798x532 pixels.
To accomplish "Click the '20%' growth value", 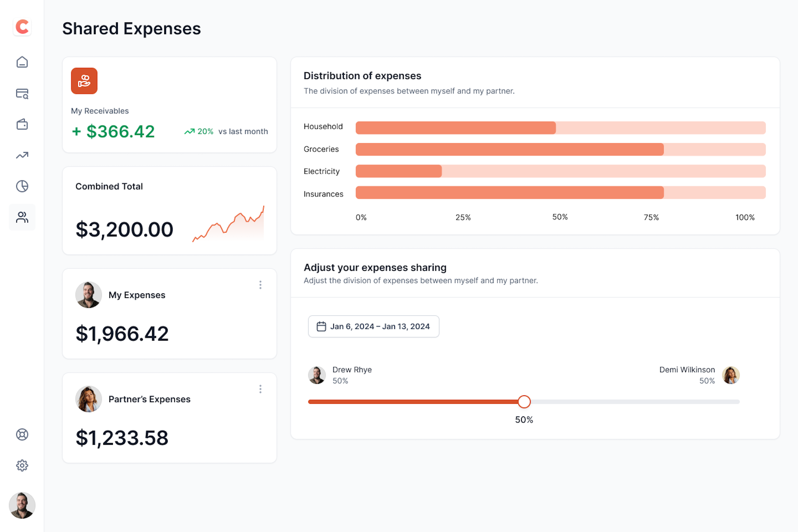I will (205, 131).
